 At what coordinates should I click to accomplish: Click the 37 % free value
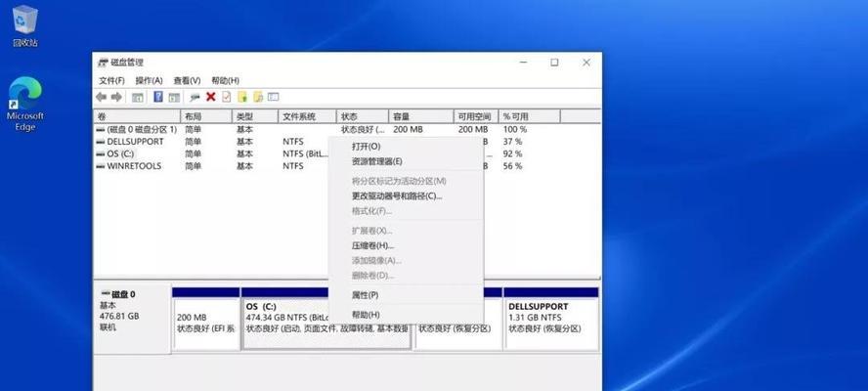(512, 142)
